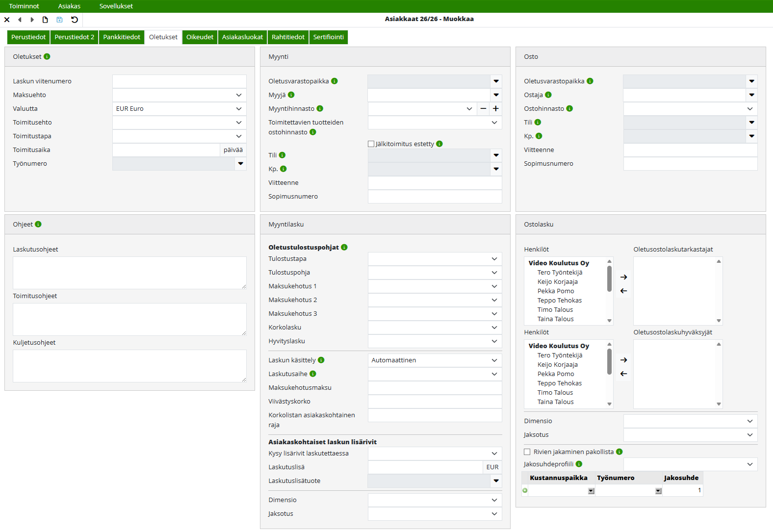Enable Jälkitoimitus estetty checkbox

click(371, 144)
